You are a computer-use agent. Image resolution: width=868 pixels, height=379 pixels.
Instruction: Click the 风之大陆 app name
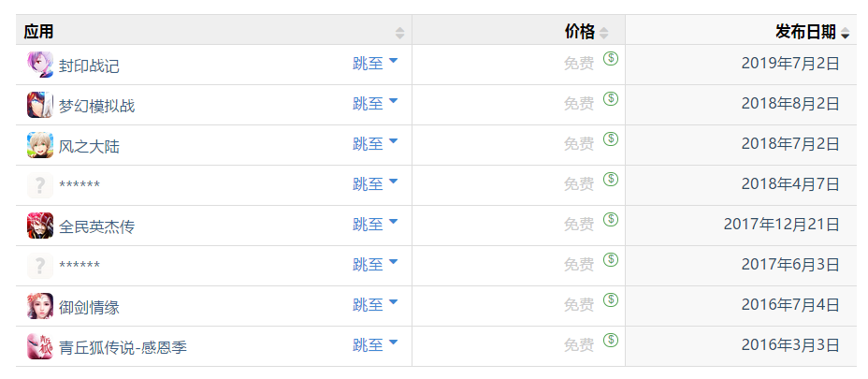pyautogui.click(x=89, y=146)
